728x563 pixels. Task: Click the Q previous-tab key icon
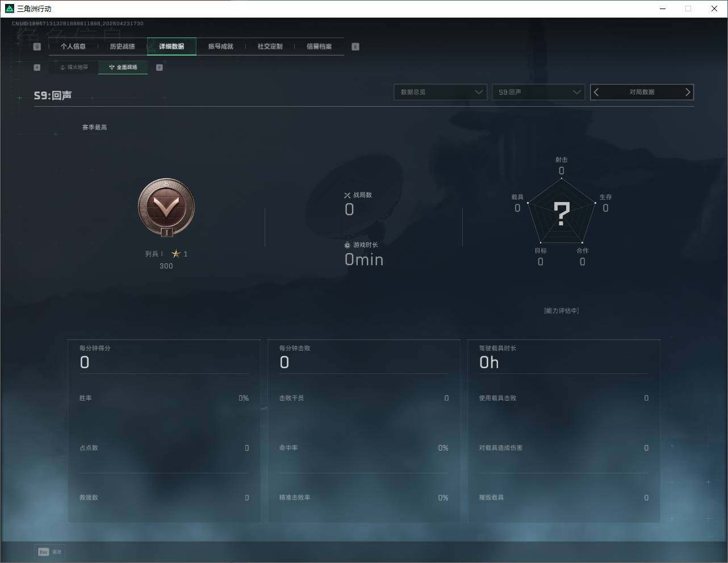click(x=37, y=47)
